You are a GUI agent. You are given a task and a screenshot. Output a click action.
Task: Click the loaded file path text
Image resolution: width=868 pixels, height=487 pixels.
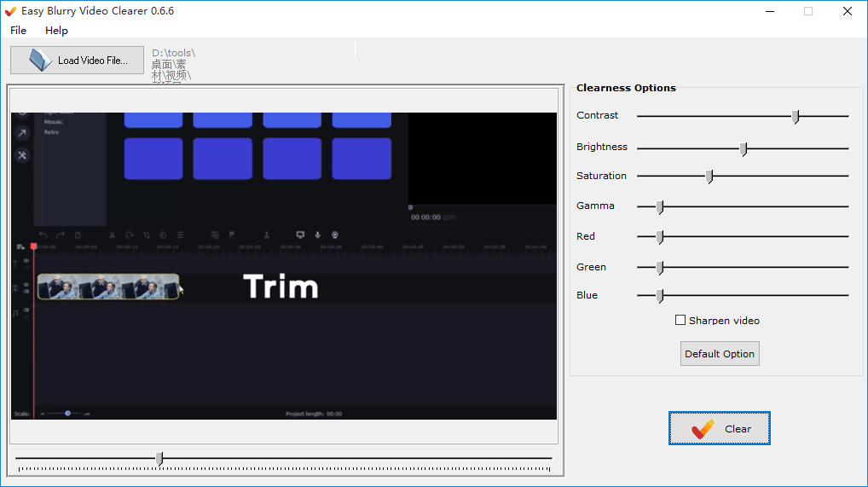pyautogui.click(x=174, y=66)
